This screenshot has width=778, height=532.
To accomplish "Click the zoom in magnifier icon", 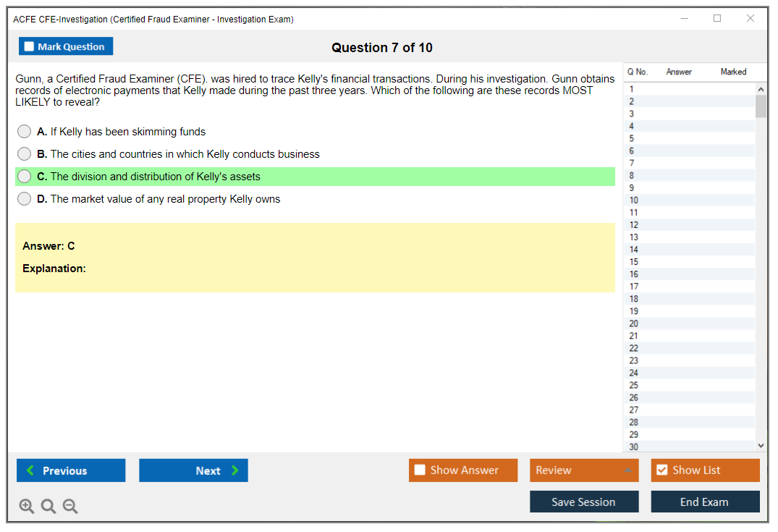I will tap(26, 507).
